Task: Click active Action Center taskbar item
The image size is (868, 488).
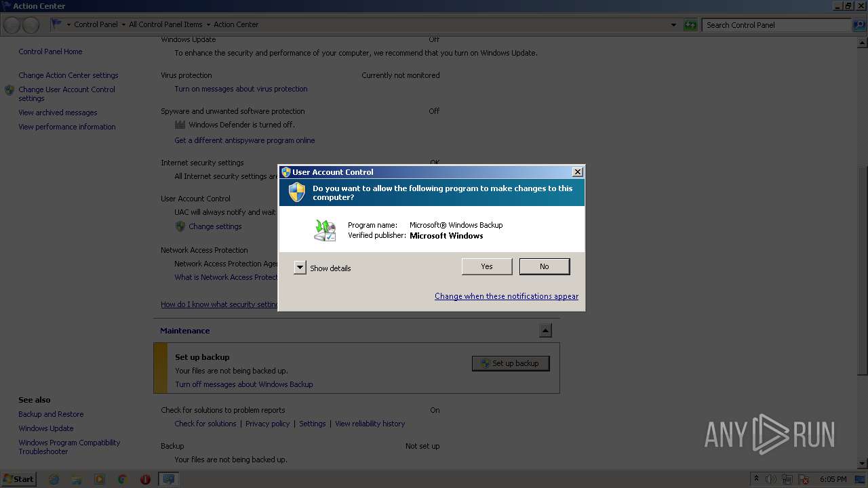Action: pyautogui.click(x=168, y=479)
